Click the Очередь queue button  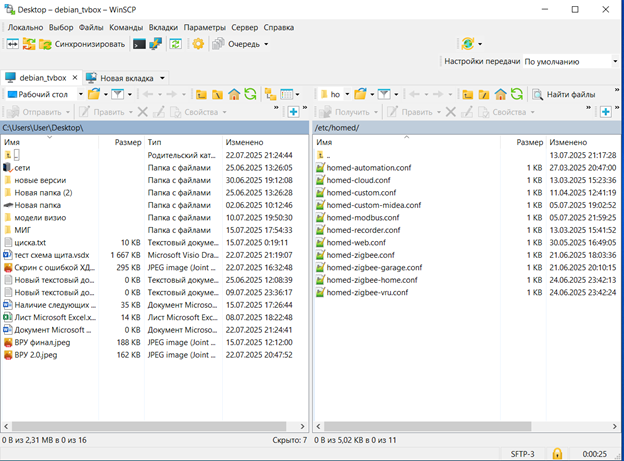[236, 44]
